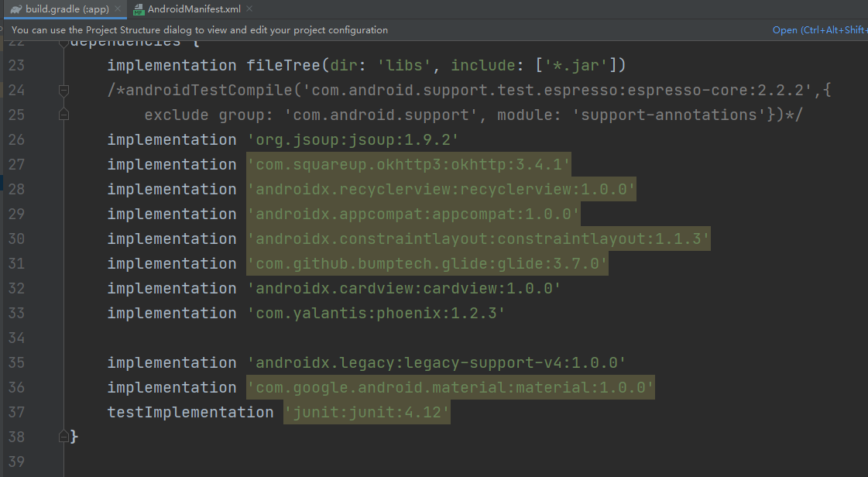Image resolution: width=868 pixels, height=477 pixels.
Task: Click the fileTree call on line 23
Action: (436, 65)
